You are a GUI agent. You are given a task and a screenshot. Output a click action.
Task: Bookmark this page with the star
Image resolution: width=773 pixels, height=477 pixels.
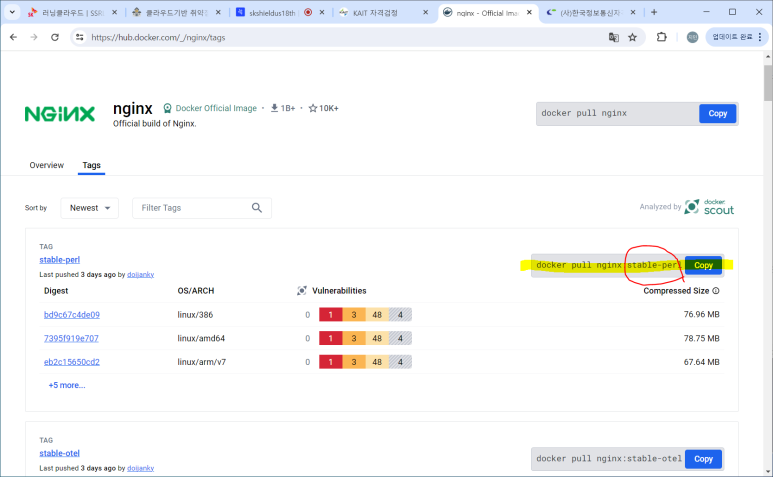(632, 37)
